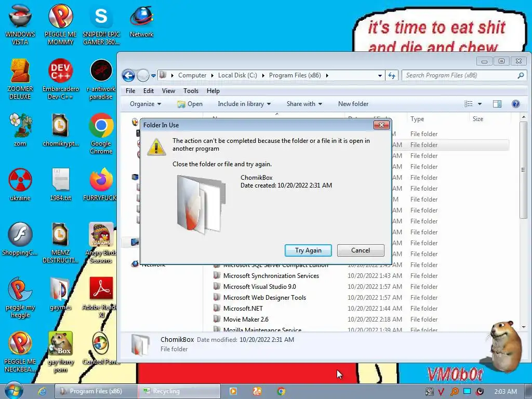Select the chomikrypt desktop icon
Screen dimensions: 532x399
coord(60,129)
